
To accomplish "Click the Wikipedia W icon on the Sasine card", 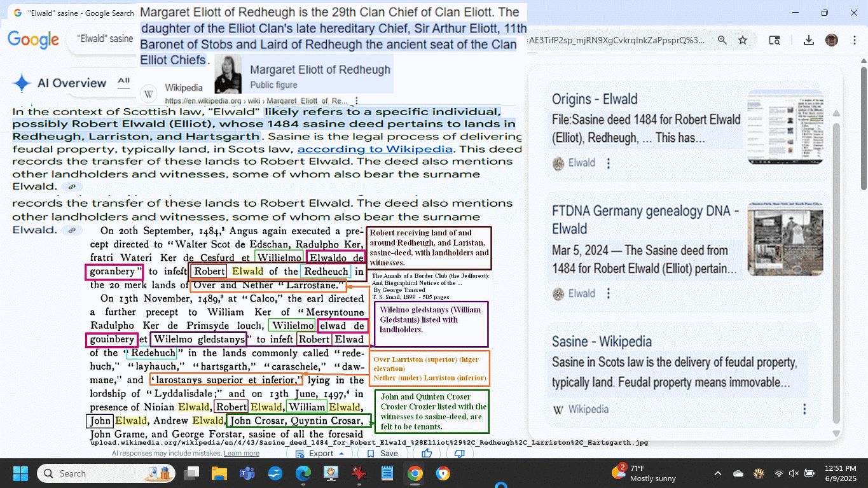I will tap(558, 409).
